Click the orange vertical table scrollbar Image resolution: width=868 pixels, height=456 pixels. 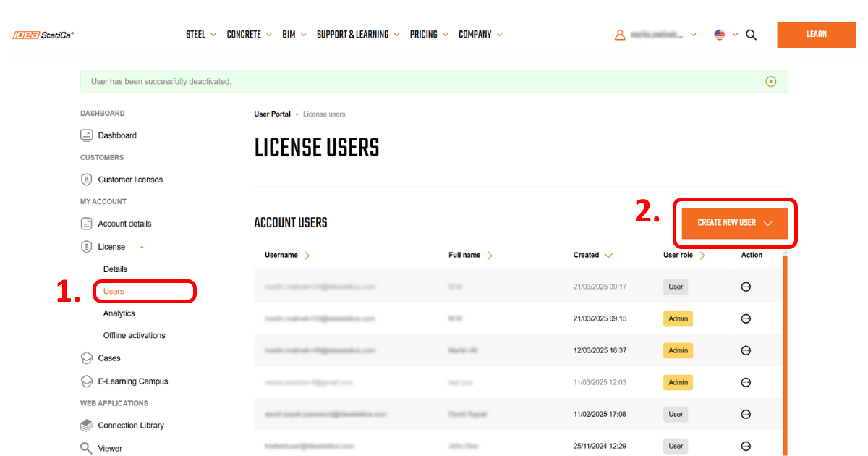click(785, 355)
